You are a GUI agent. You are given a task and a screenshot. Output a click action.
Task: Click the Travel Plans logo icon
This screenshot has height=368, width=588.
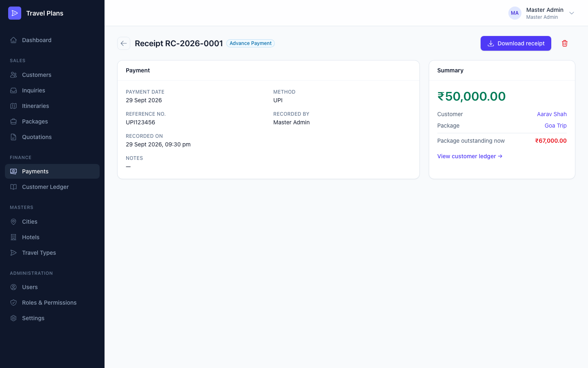pyautogui.click(x=15, y=13)
